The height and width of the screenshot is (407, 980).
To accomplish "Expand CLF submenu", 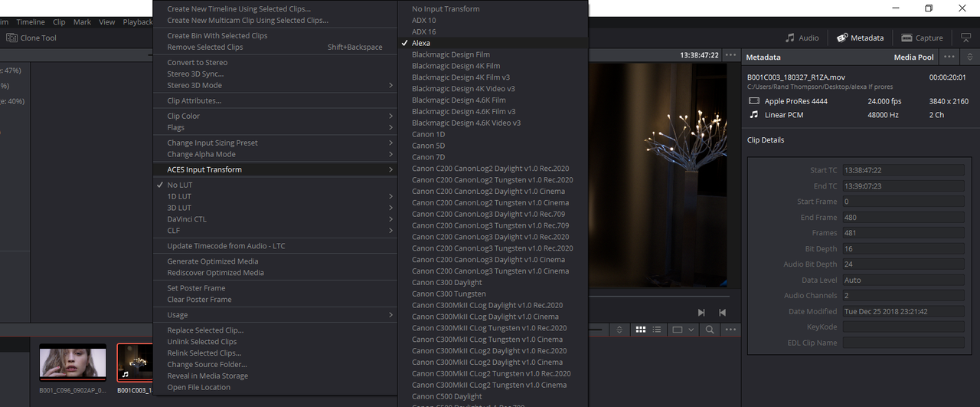I will (x=276, y=230).
